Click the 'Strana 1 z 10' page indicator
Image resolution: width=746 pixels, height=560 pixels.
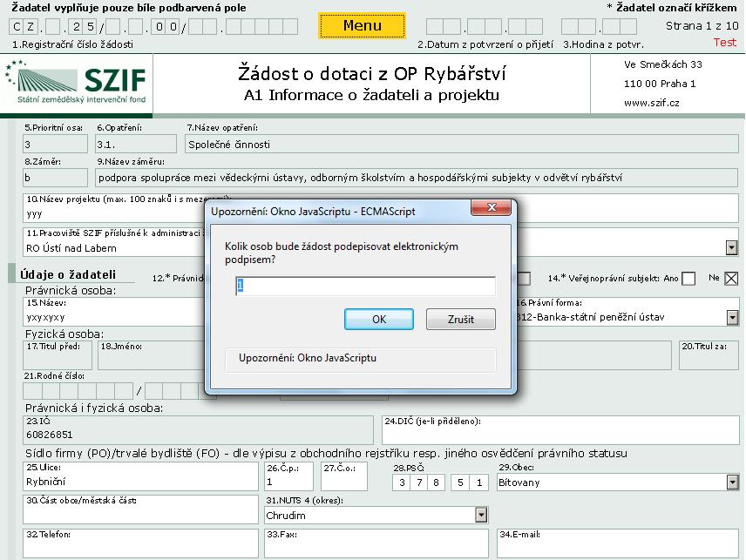coord(702,25)
